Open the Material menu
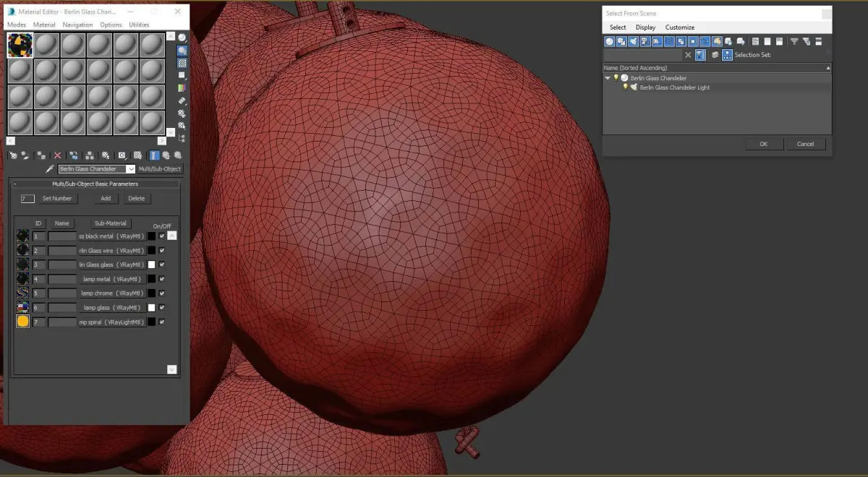 [44, 25]
